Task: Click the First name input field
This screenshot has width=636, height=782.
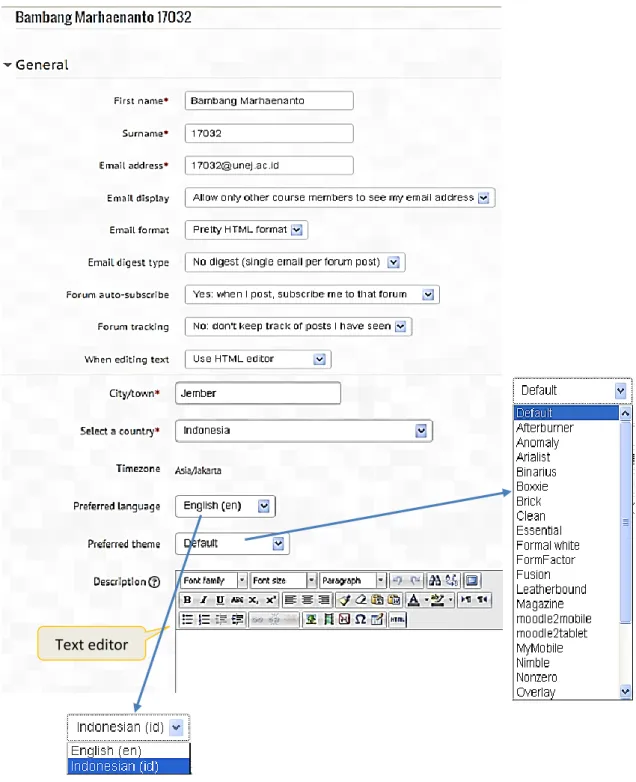Action: pos(269,101)
